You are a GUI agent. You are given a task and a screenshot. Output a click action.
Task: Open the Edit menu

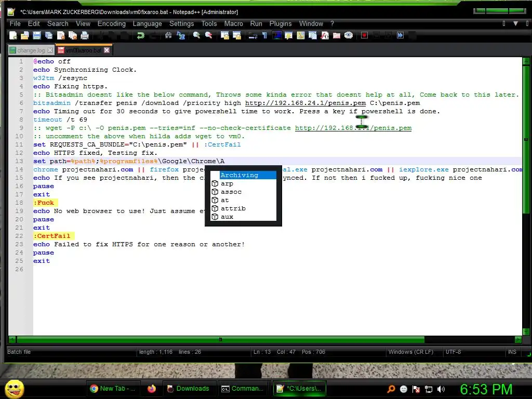(34, 23)
